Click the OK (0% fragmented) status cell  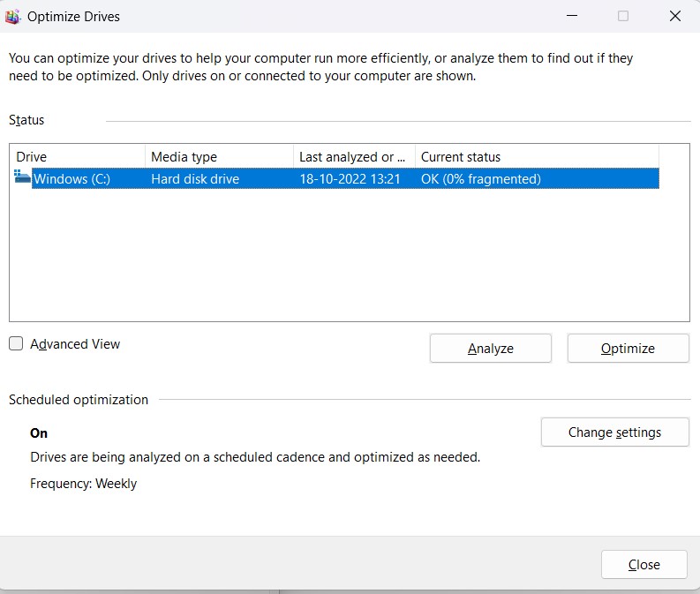[x=481, y=179]
